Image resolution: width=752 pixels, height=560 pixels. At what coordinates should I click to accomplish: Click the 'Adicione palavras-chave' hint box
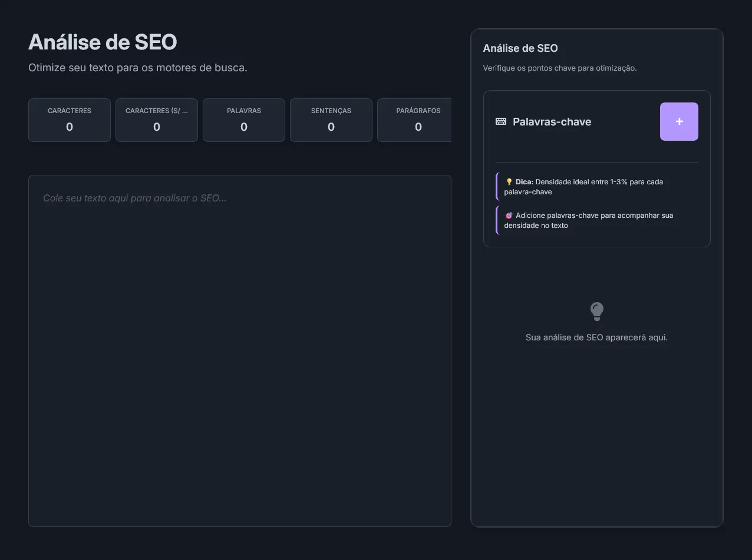coord(596,220)
